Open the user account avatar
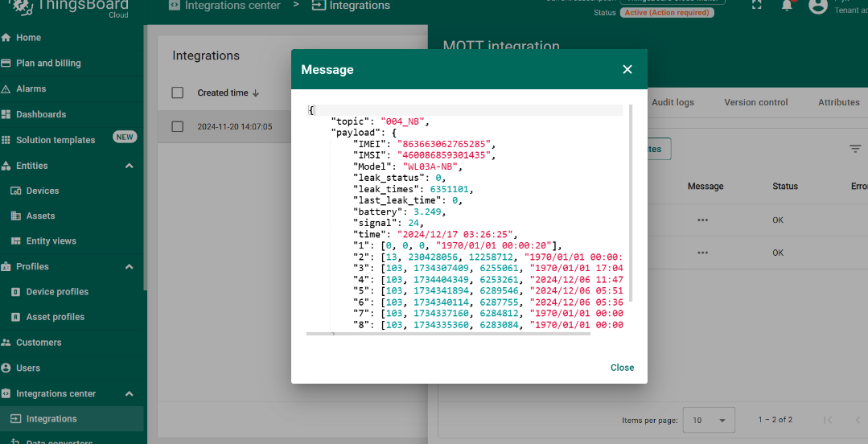Viewport: 868px width, 444px height. pos(818,6)
